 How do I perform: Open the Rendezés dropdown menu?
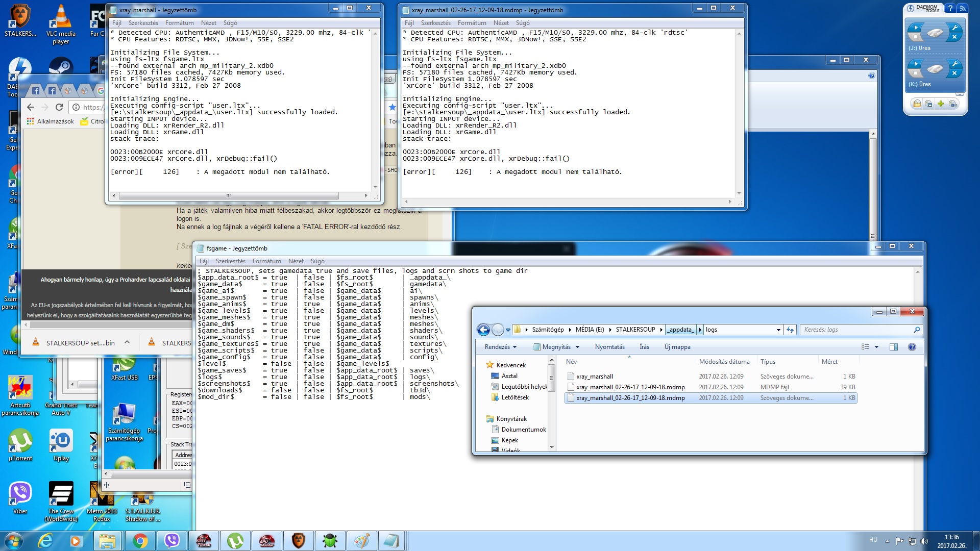501,347
